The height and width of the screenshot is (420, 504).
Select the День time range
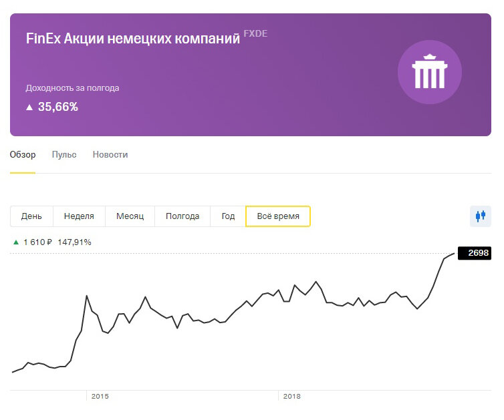coord(31,216)
